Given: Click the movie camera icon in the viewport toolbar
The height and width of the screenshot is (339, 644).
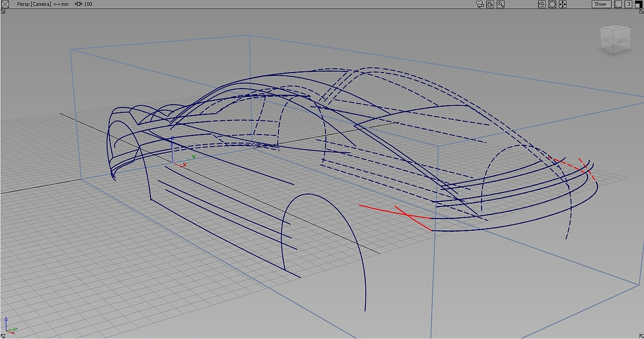Looking at the screenshot, I should click(x=479, y=4).
